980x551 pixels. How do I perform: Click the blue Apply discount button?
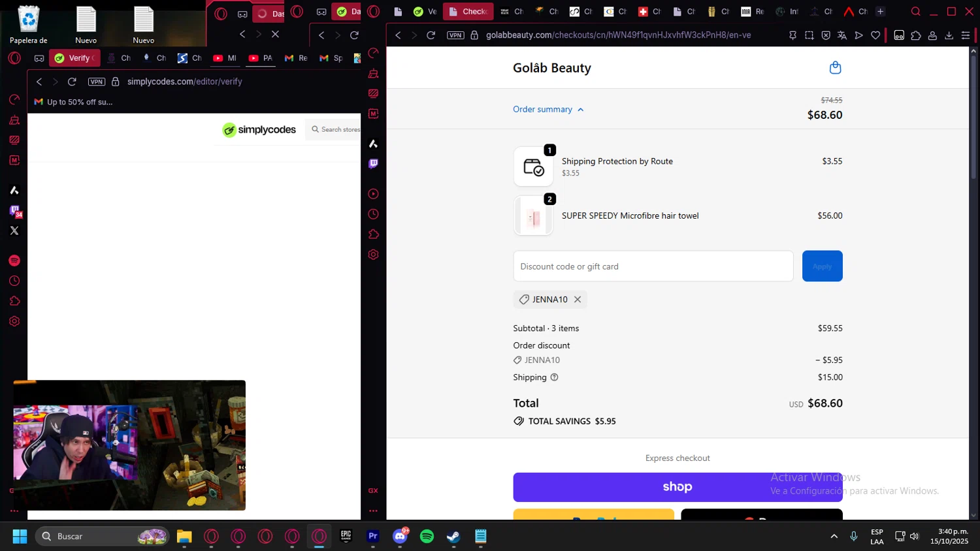tap(822, 266)
